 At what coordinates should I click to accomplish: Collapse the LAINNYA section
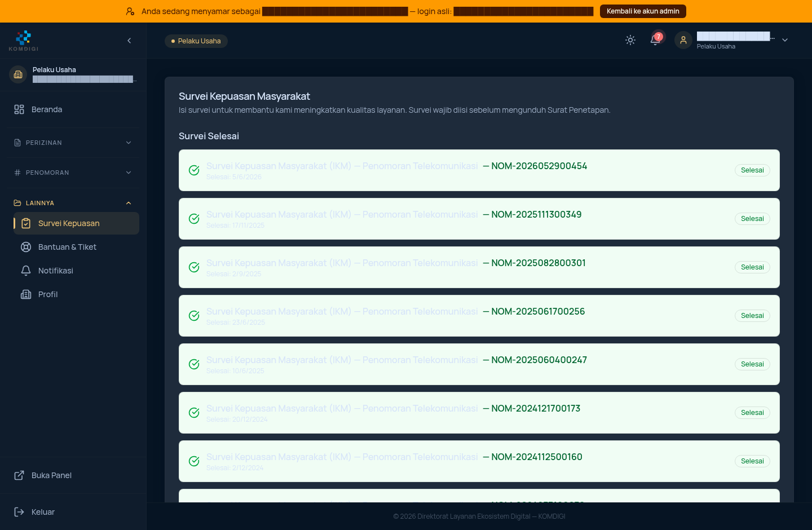tap(73, 203)
